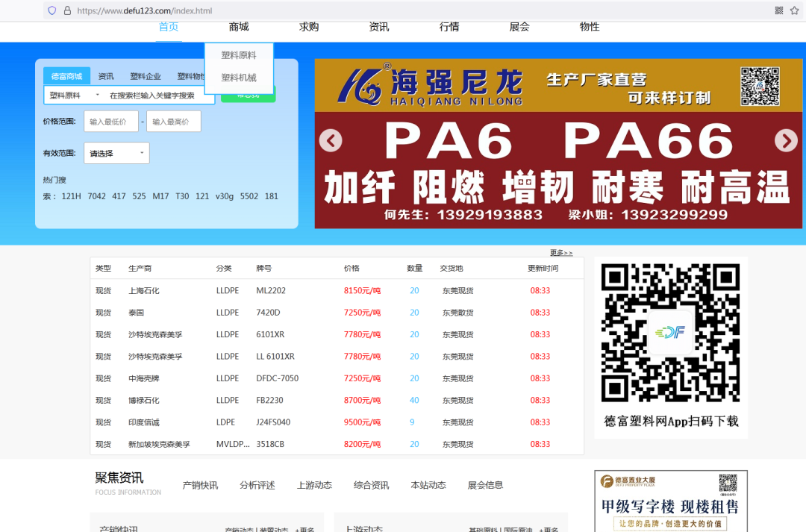The width and height of the screenshot is (806, 532).
Task: Click hot search keyword T30
Action: (182, 196)
